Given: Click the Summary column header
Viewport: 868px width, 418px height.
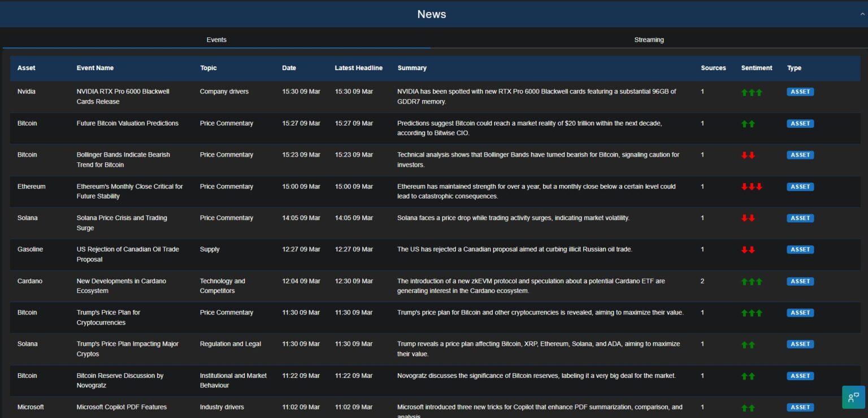Looking at the screenshot, I should pos(412,68).
